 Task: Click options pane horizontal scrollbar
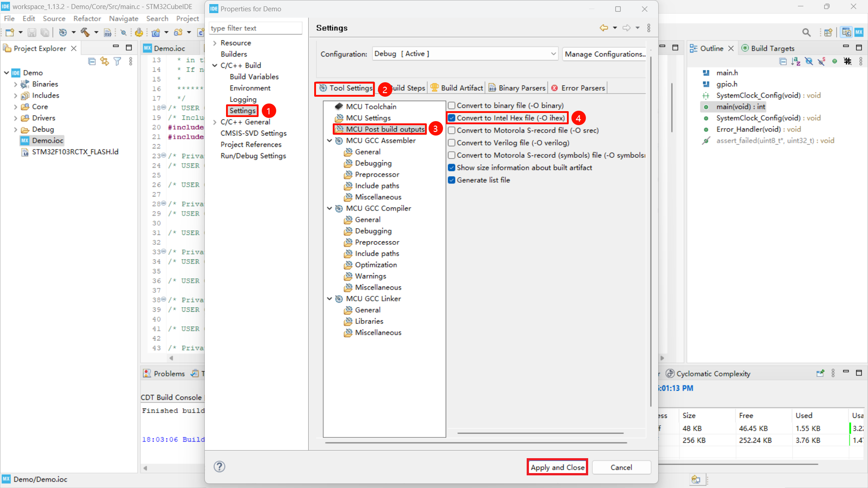(x=540, y=433)
